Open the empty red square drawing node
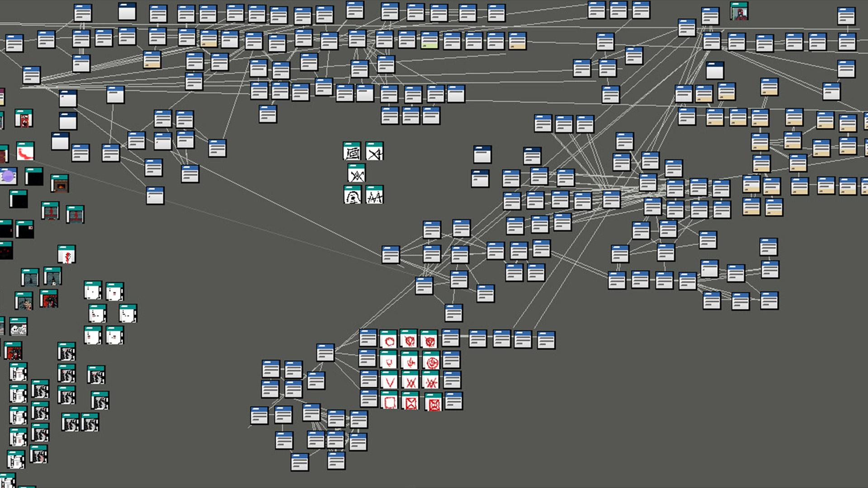Viewport: 868px width, 488px height. coord(389,402)
